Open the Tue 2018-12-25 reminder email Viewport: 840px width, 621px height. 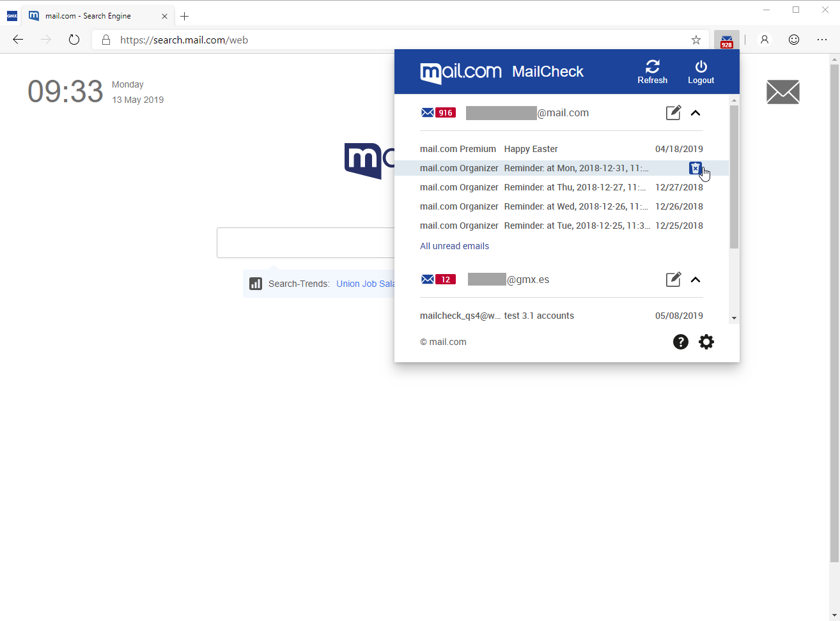pyautogui.click(x=561, y=226)
